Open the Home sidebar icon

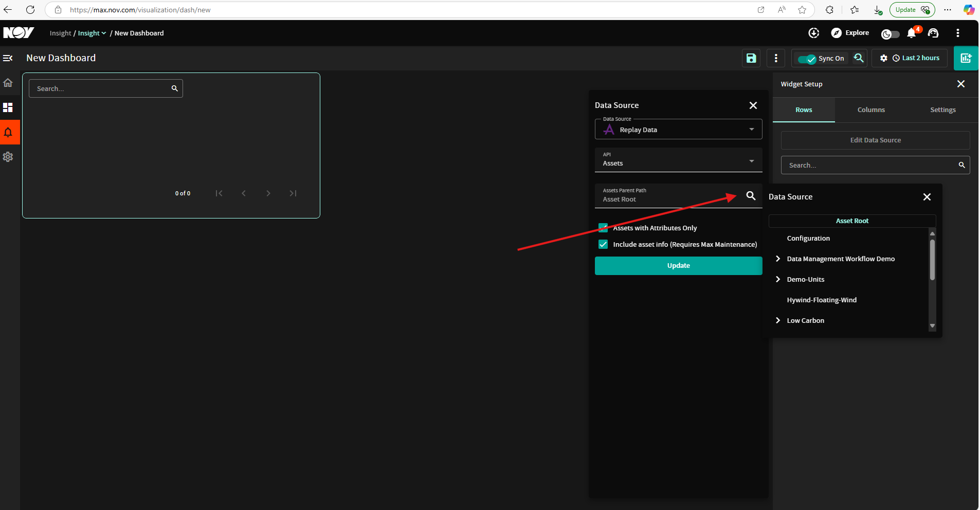pos(8,83)
